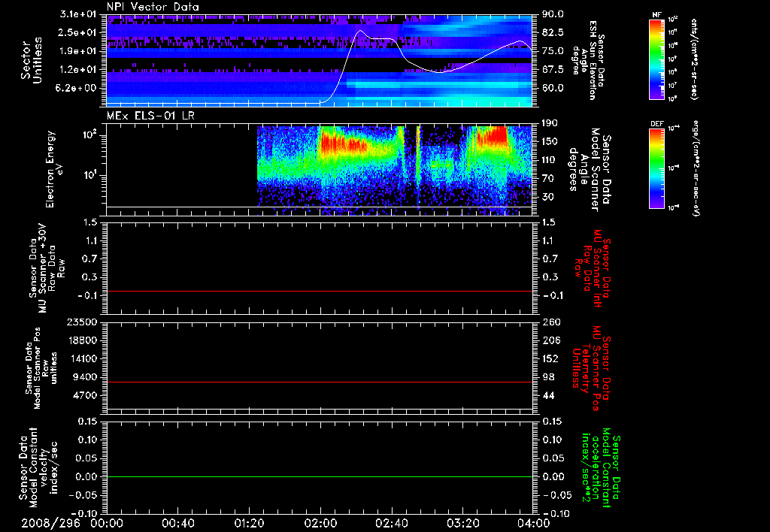Click the '98' telemetry tick value
This screenshot has width=770, height=532.
(x=548, y=377)
